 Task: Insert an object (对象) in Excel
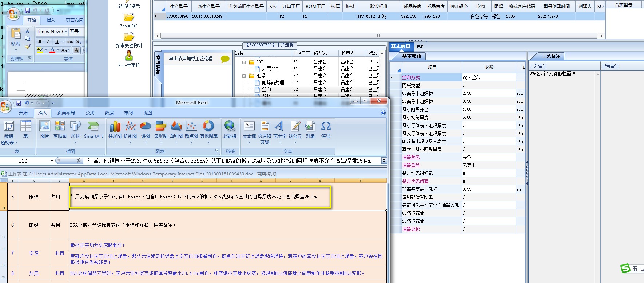[310, 130]
